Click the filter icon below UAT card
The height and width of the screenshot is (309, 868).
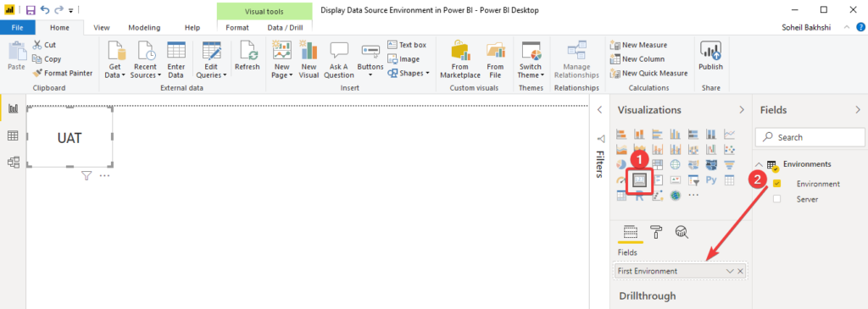tap(86, 176)
